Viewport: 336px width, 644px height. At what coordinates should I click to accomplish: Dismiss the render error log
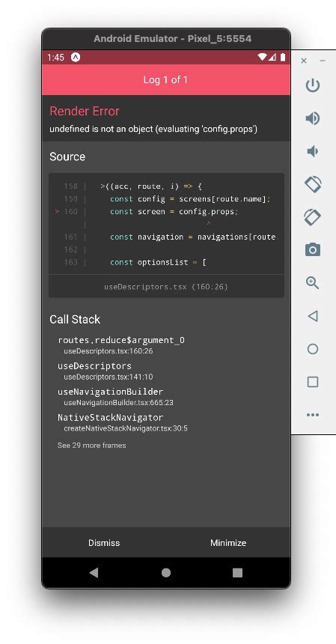click(104, 543)
